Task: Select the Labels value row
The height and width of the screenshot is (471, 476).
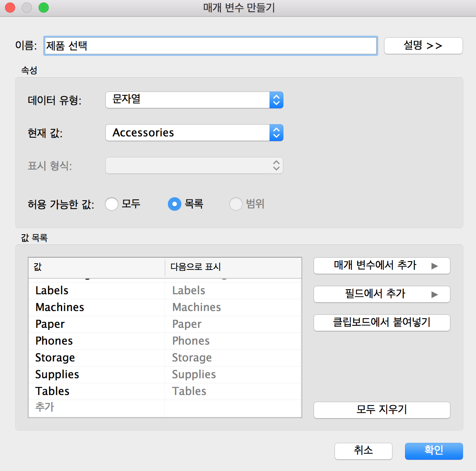Action: click(97, 290)
